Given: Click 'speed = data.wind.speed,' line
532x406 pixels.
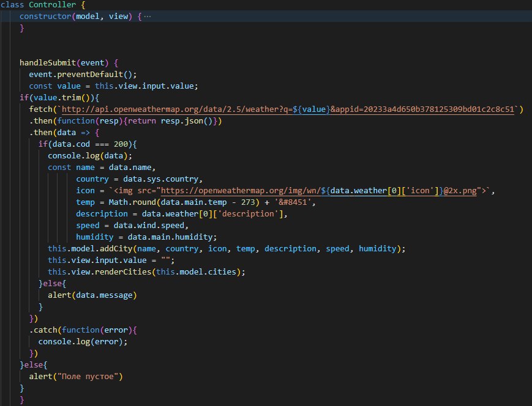Looking at the screenshot, I should [x=132, y=226].
